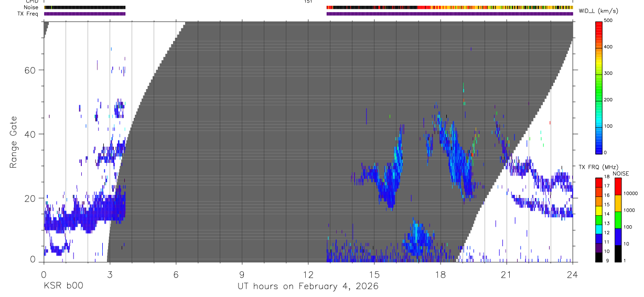Click the 18 tick on the UT hours axis
The image size is (644, 297).
(440, 274)
